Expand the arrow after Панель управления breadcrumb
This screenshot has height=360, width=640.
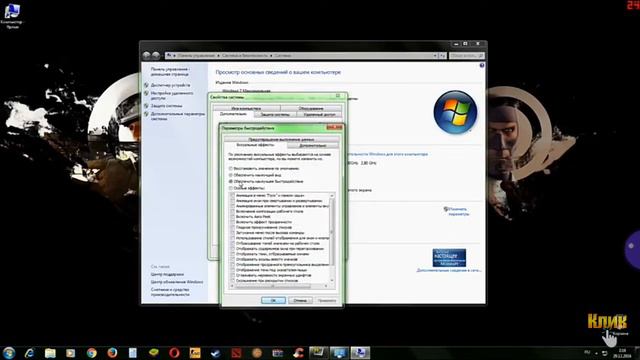[x=218, y=56]
